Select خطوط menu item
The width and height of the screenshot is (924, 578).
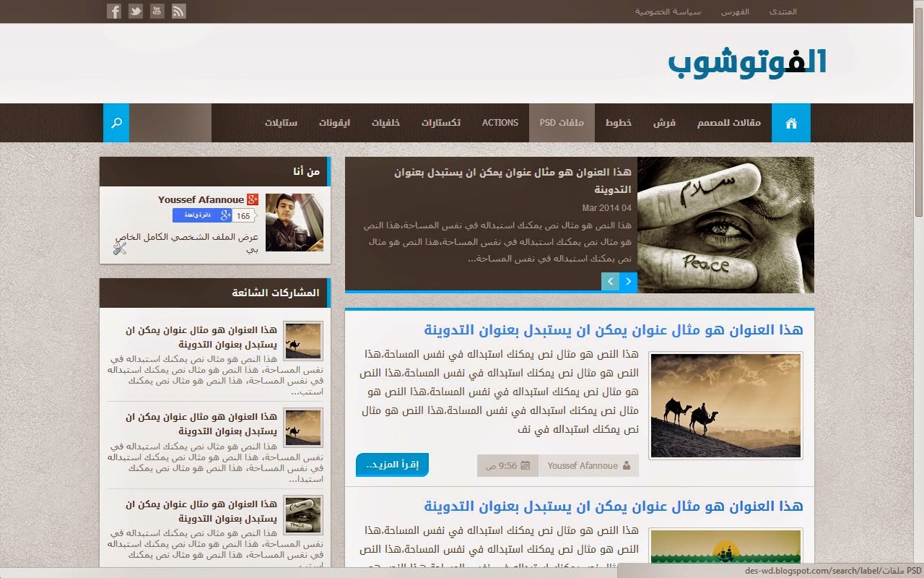619,123
